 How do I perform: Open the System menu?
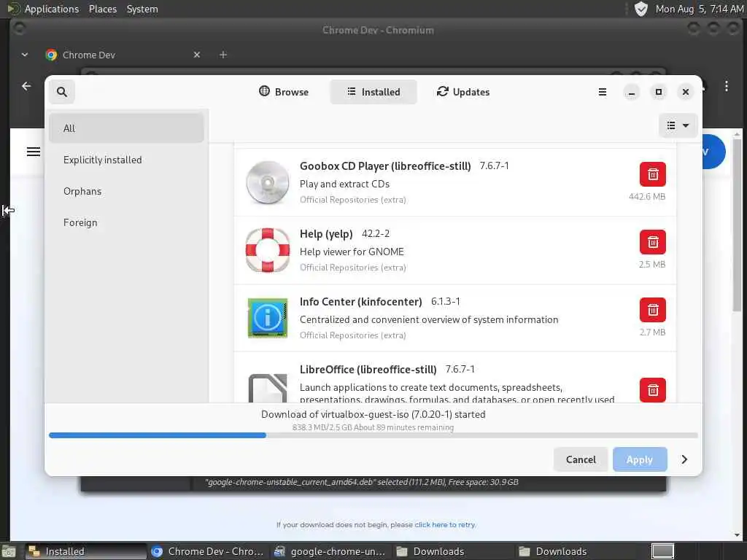142,9
